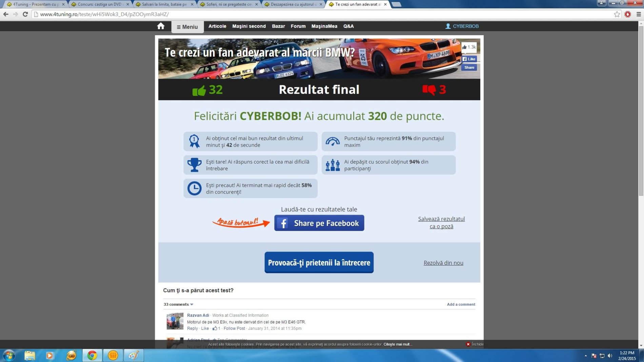Viewport: 644px width, 362px height.
Task: Like Razvan Adi's comment
Action: [x=205, y=328]
